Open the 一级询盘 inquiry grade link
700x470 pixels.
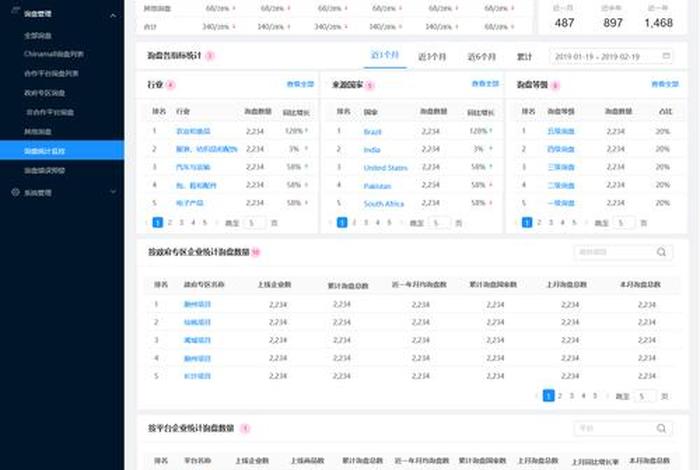[x=561, y=203]
